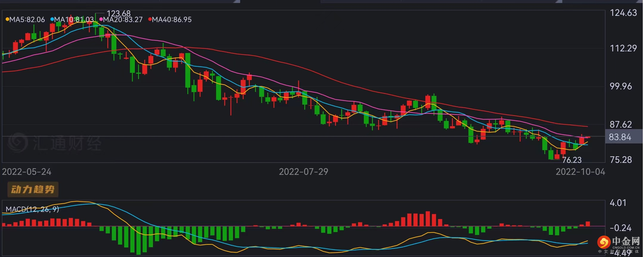The width and height of the screenshot is (644, 257).
Task: Click the 99.96 price axis value
Action: click(x=621, y=86)
